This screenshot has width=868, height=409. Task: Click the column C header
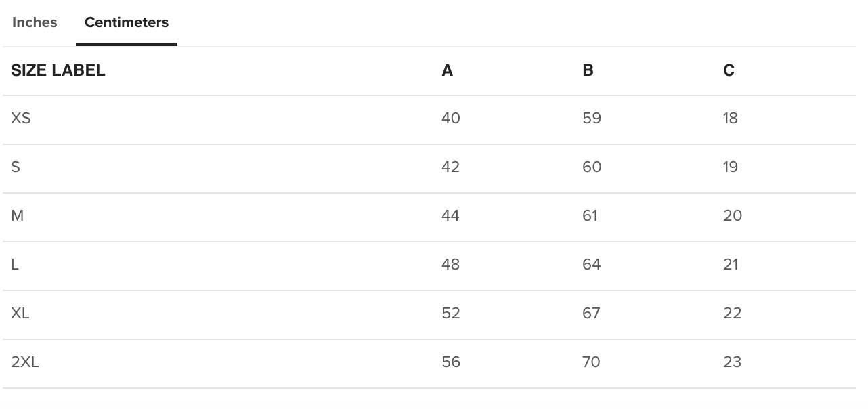coord(729,70)
